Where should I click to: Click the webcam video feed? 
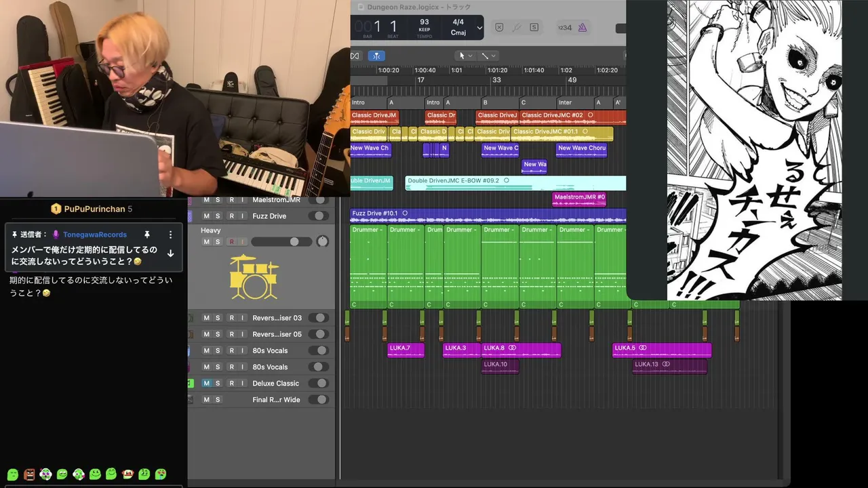(175, 98)
